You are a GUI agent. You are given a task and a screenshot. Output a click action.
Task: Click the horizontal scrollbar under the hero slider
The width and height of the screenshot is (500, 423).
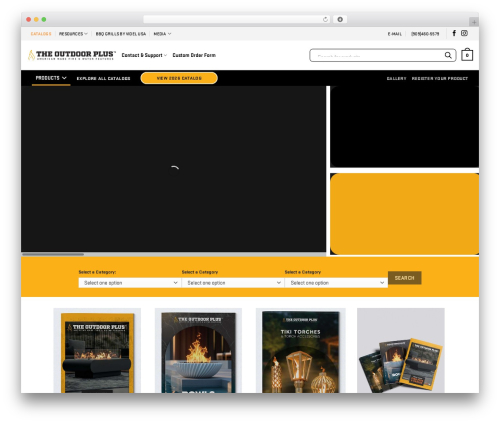(53, 254)
